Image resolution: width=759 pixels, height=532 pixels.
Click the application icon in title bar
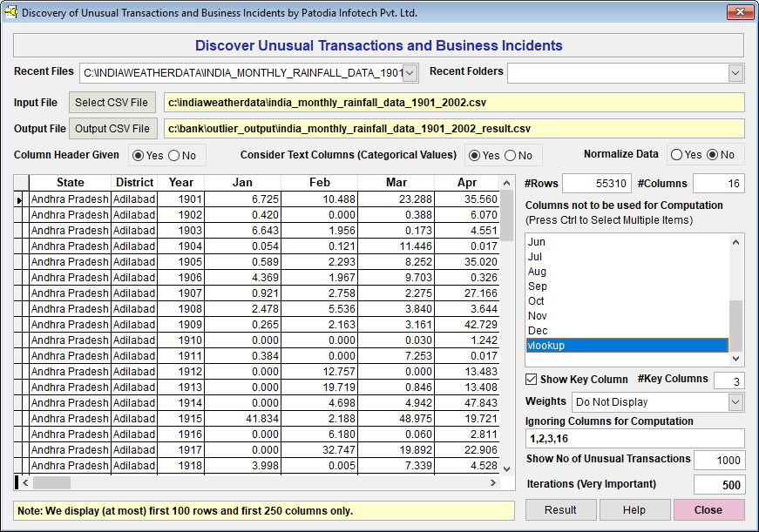(11, 13)
